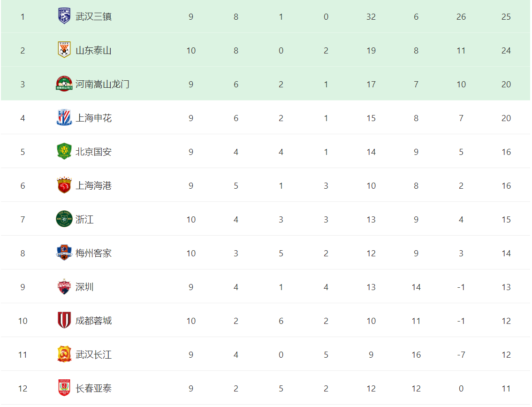Screen dimensions: 532x407
Task: Select the Chengdu Rongcheng (成都蓉城) crest
Action: [x=64, y=321]
